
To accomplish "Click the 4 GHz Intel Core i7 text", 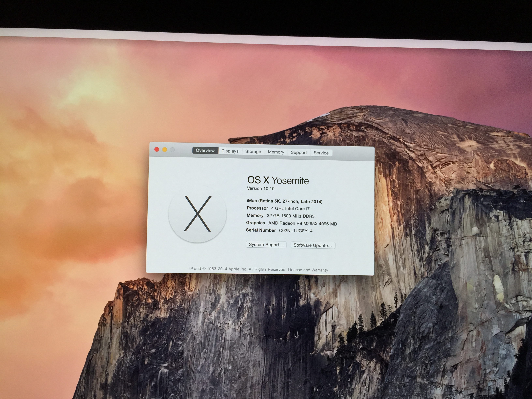I will (x=290, y=208).
